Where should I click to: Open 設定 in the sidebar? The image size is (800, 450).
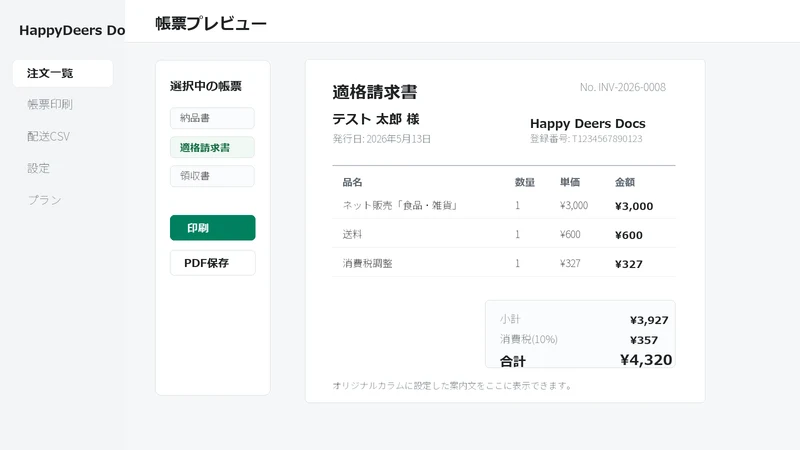39,168
